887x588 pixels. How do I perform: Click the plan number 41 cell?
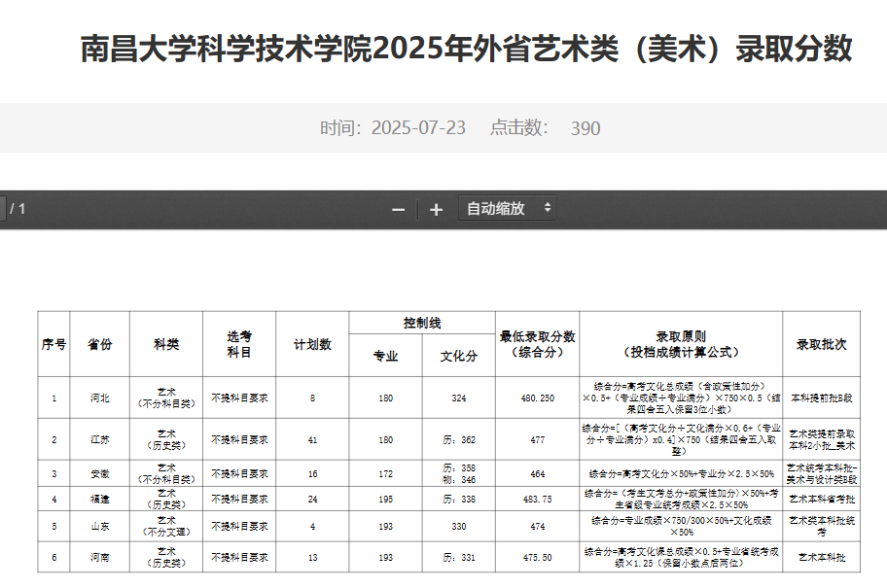[312, 439]
